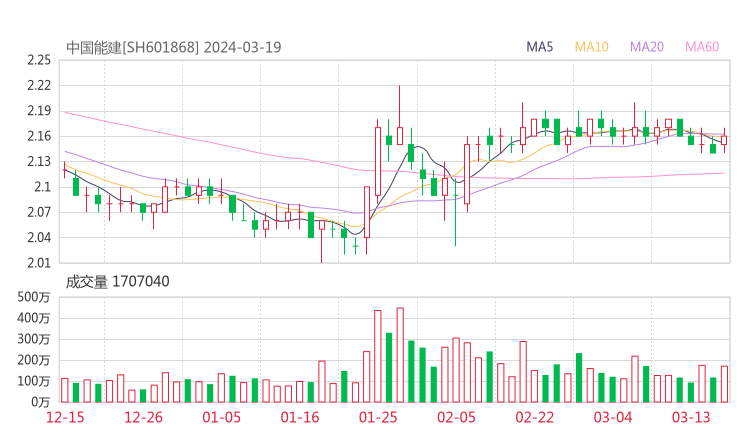
Task: Select the 12-26 date label
Action: [143, 417]
